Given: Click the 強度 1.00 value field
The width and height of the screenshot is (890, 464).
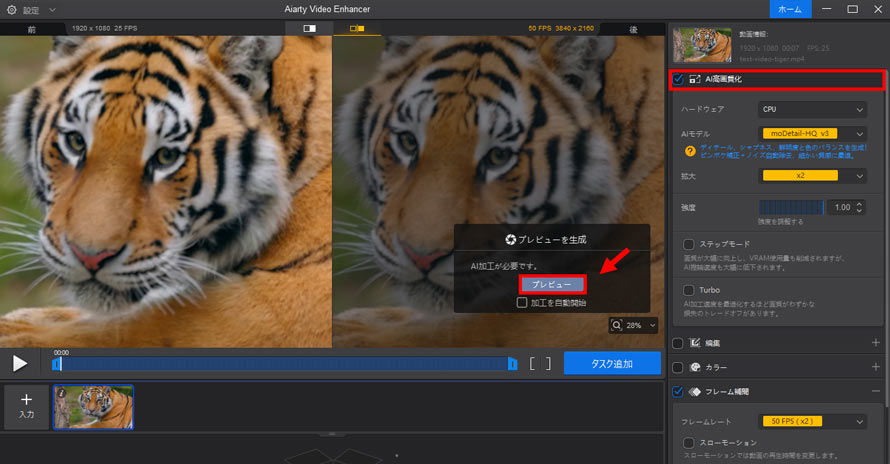Looking at the screenshot, I should 842,207.
